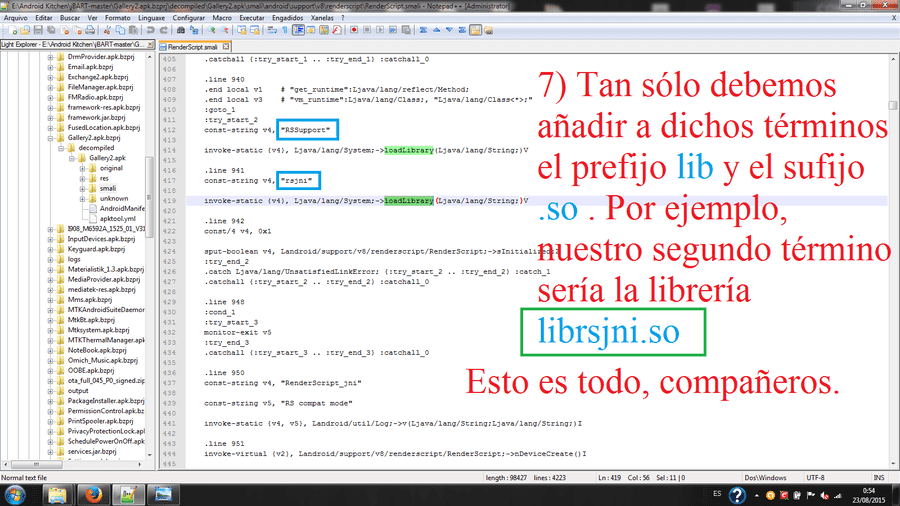Screen dimensions: 900x506
Task: Select FileManager.apk.bzprj in the explorer
Action: (x=100, y=87)
